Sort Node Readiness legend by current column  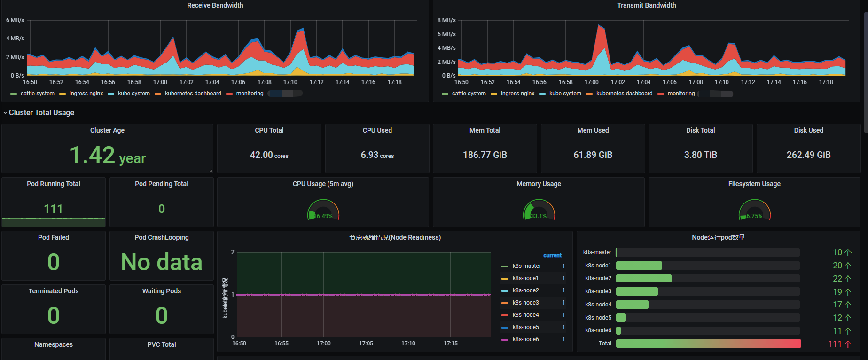pos(552,255)
